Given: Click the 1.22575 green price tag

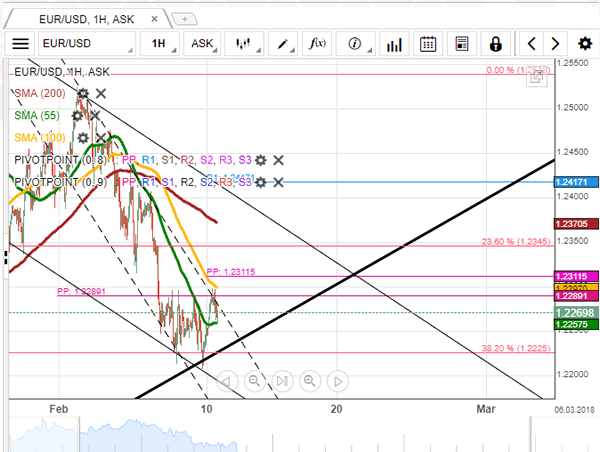Looking at the screenshot, I should tap(576, 324).
